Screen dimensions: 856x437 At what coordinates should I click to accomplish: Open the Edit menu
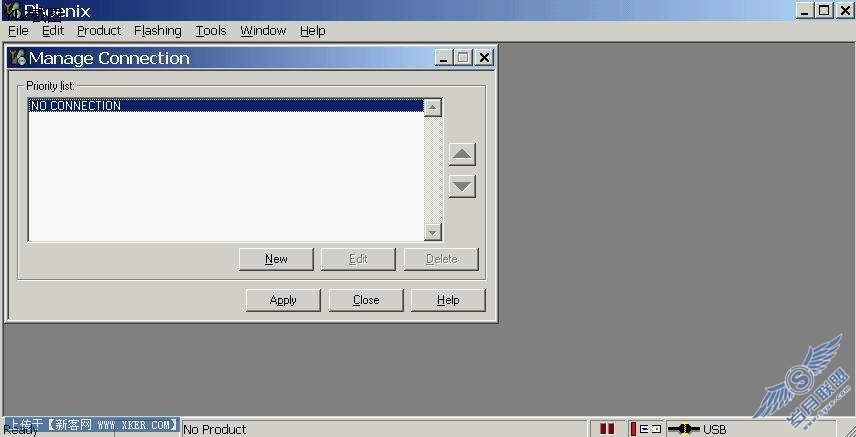click(x=53, y=31)
